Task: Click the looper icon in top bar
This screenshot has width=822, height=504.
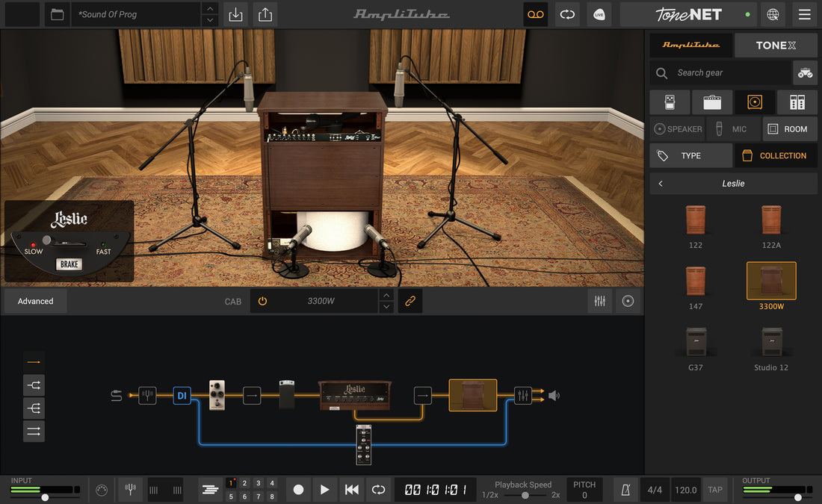Action: pos(567,14)
